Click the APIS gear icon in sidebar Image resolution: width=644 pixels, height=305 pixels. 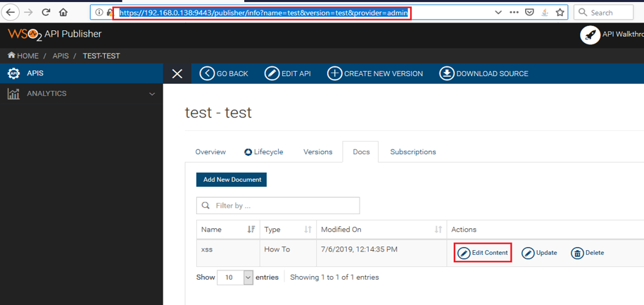point(14,73)
